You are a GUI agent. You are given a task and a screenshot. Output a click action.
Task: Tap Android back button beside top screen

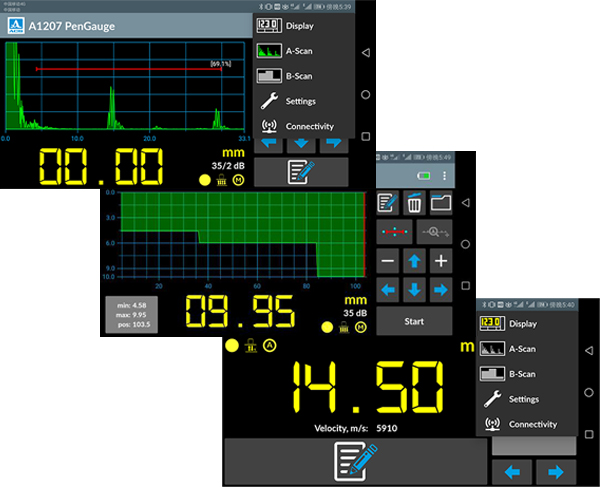pyautogui.click(x=365, y=53)
